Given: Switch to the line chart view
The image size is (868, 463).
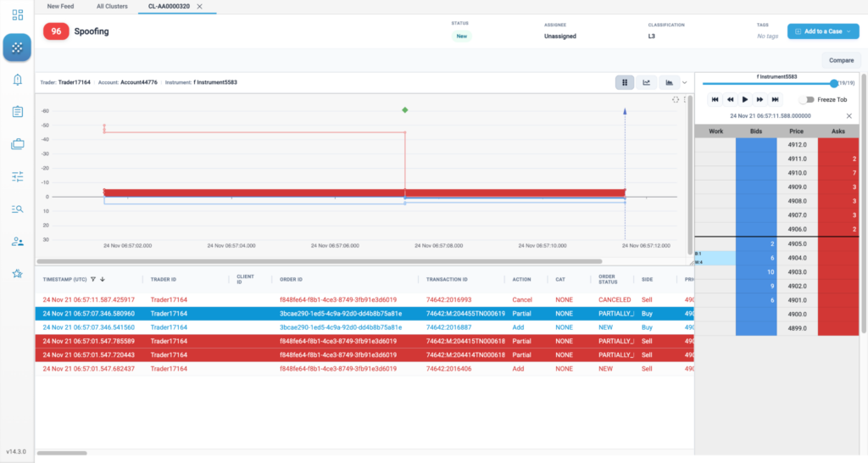Looking at the screenshot, I should [647, 82].
